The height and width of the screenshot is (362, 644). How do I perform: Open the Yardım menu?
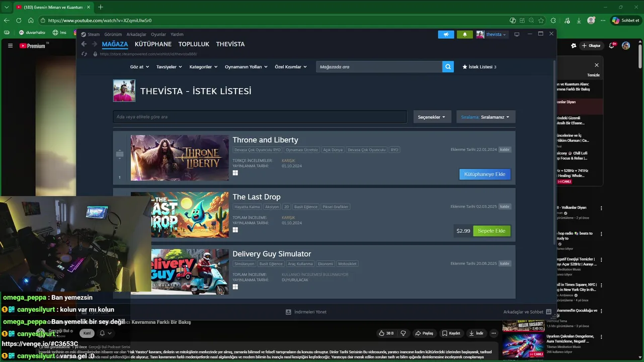(x=177, y=34)
